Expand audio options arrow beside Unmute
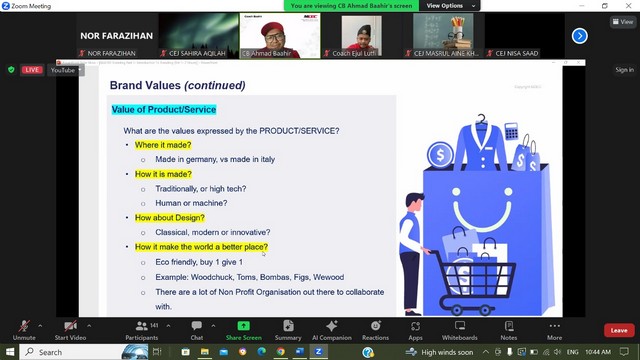This screenshot has width=640, height=360. point(40,326)
